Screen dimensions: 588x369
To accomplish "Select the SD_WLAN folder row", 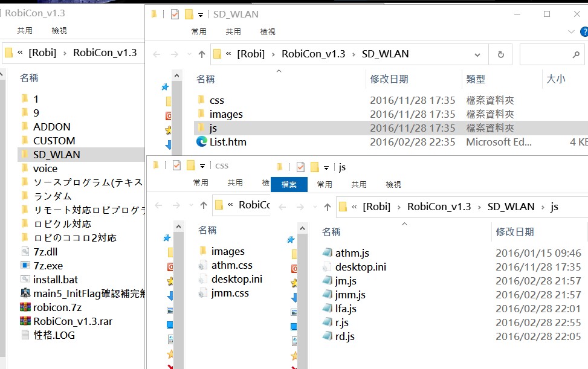I will (x=81, y=155).
